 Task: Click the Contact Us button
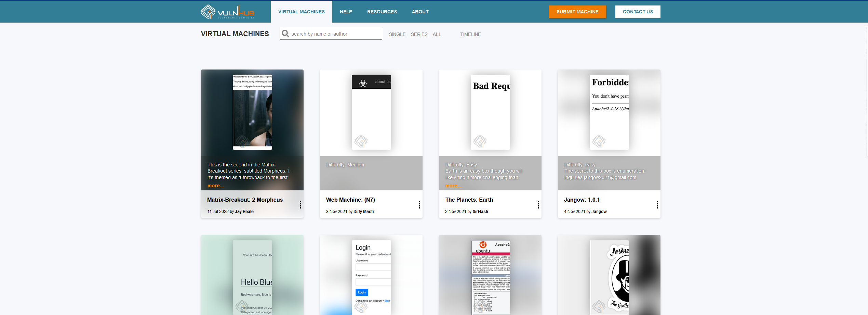[638, 12]
